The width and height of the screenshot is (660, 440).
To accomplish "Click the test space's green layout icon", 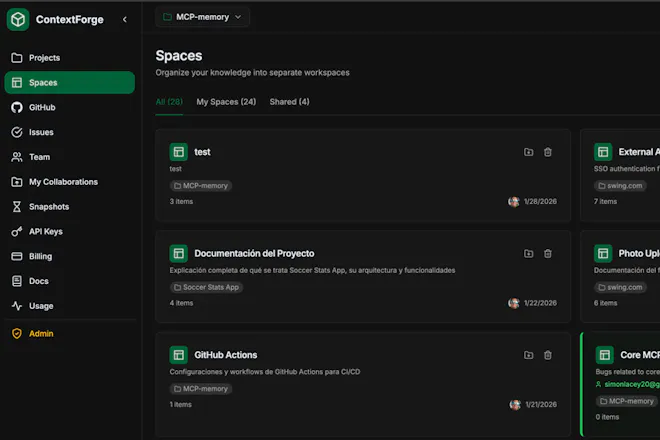I will [178, 152].
